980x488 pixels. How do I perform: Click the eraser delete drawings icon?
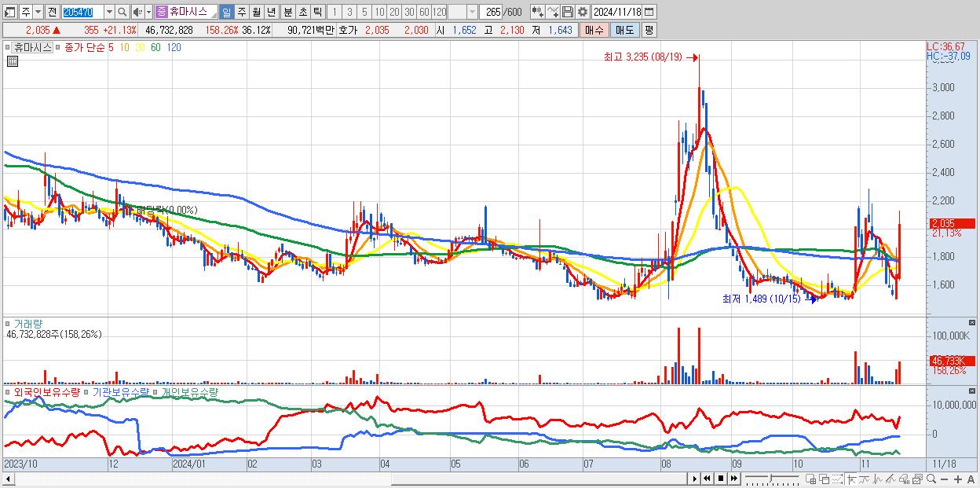pyautogui.click(x=905, y=479)
